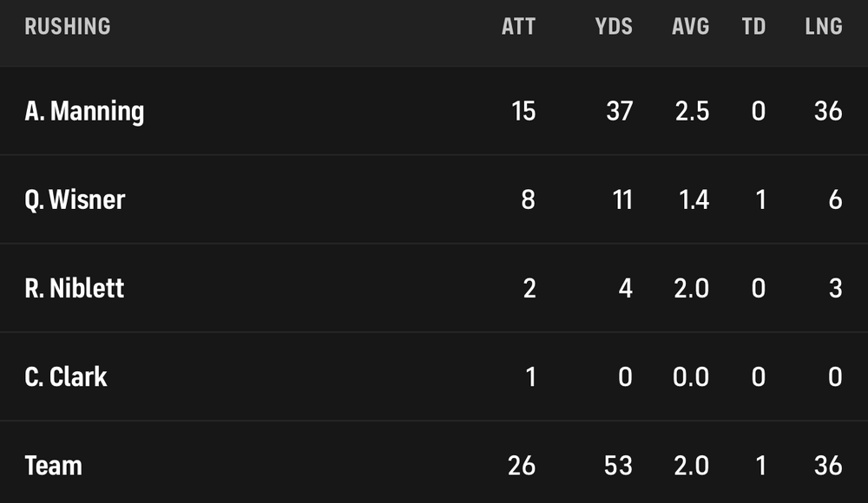Click Team total 53 yards value

[x=618, y=465]
